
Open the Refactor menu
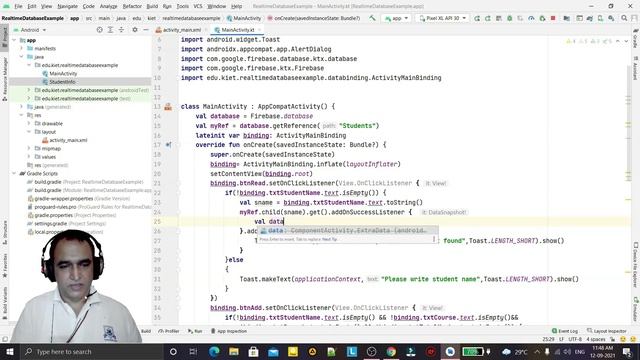pyautogui.click(x=132, y=6)
